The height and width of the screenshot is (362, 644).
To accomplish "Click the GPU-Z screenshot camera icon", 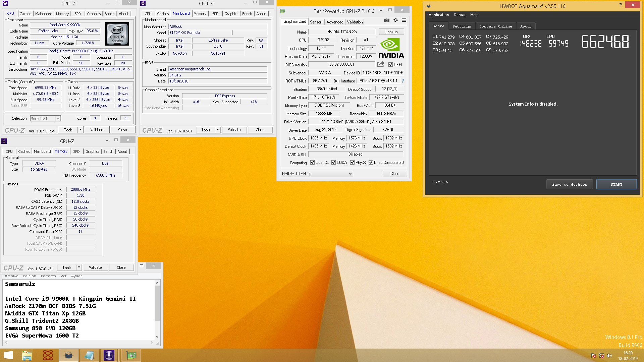I will (387, 20).
